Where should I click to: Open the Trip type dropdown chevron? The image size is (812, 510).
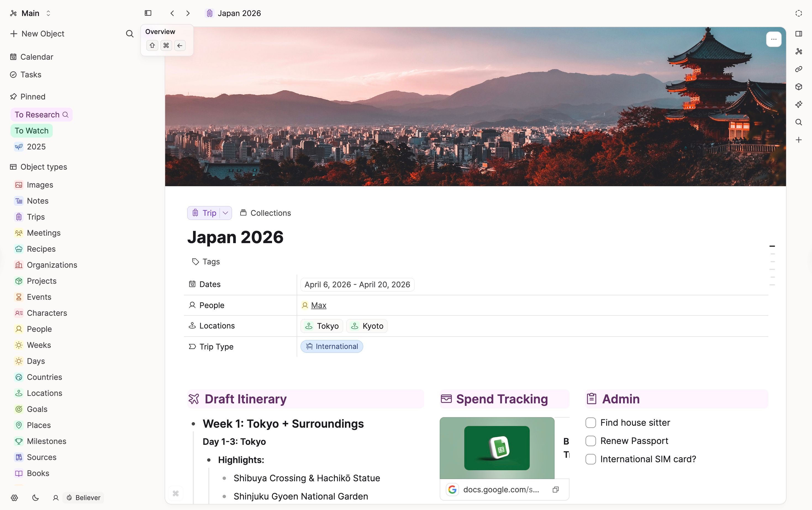226,213
